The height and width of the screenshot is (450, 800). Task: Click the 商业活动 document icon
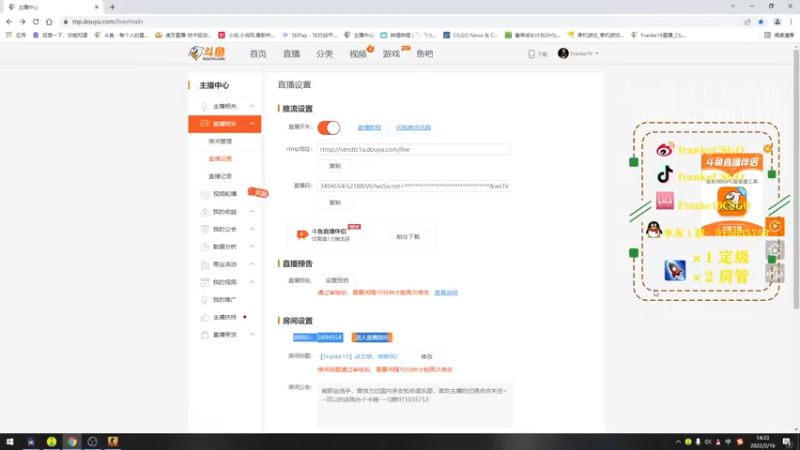[x=205, y=264]
